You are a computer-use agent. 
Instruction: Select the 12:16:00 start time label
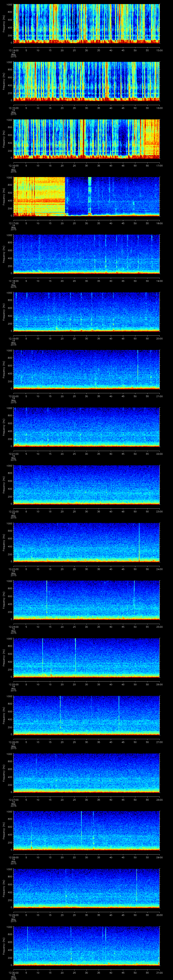pyautogui.click(x=14, y=166)
